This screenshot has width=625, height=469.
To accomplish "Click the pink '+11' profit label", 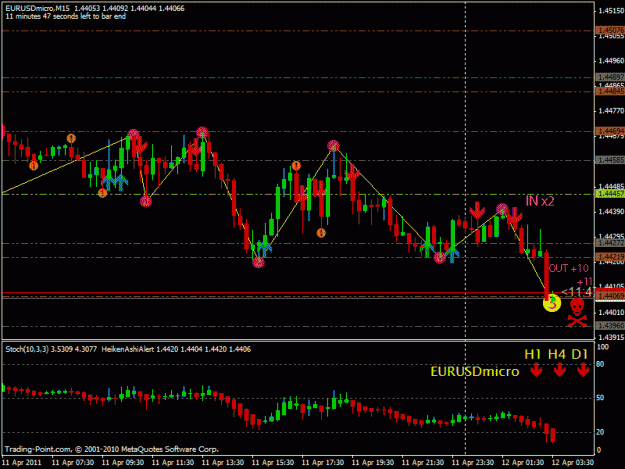I will (x=584, y=281).
